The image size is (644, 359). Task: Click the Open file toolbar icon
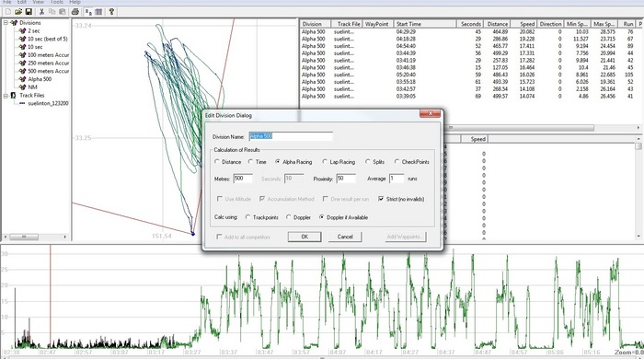(x=18, y=12)
